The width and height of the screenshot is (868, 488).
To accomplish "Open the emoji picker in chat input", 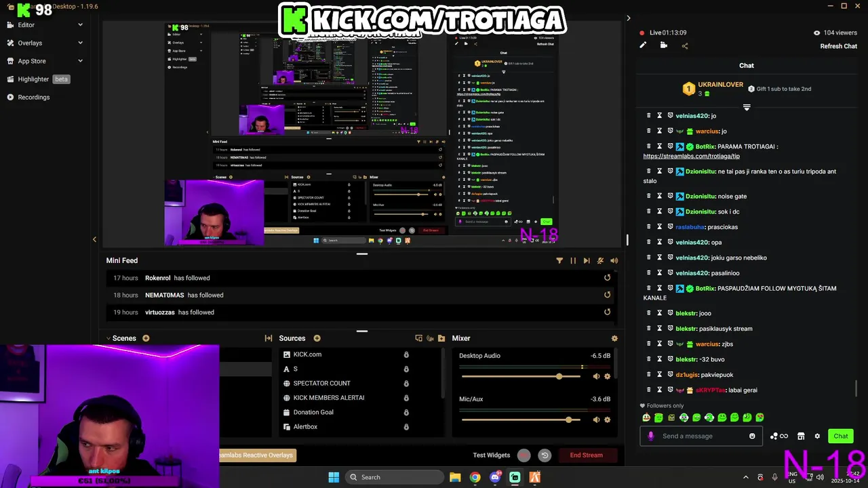I will tap(752, 436).
